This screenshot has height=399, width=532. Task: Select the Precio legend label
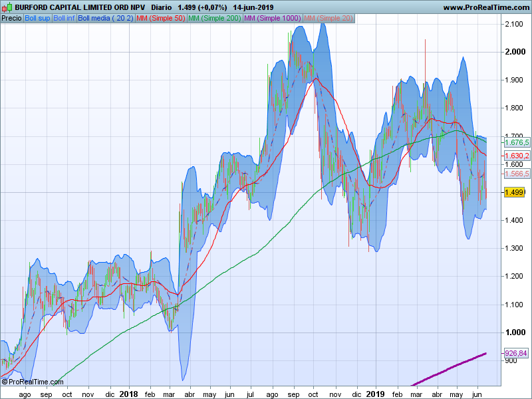click(11, 19)
